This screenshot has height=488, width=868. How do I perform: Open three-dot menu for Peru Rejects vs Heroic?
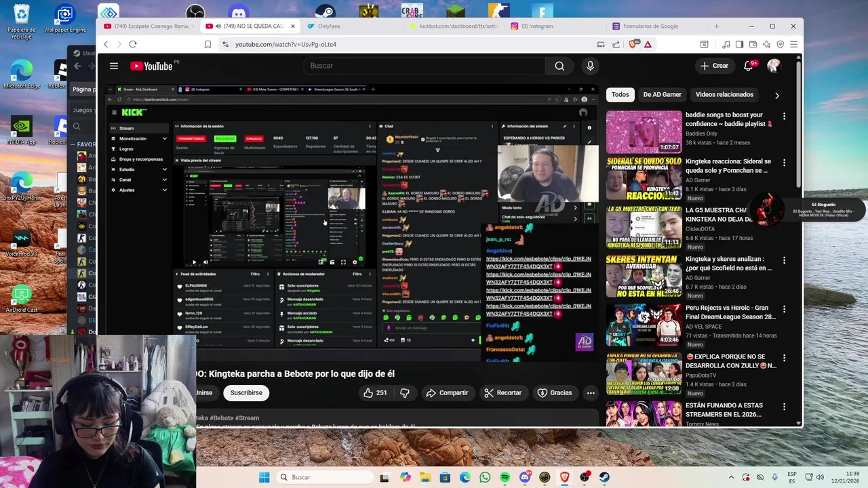(x=784, y=309)
